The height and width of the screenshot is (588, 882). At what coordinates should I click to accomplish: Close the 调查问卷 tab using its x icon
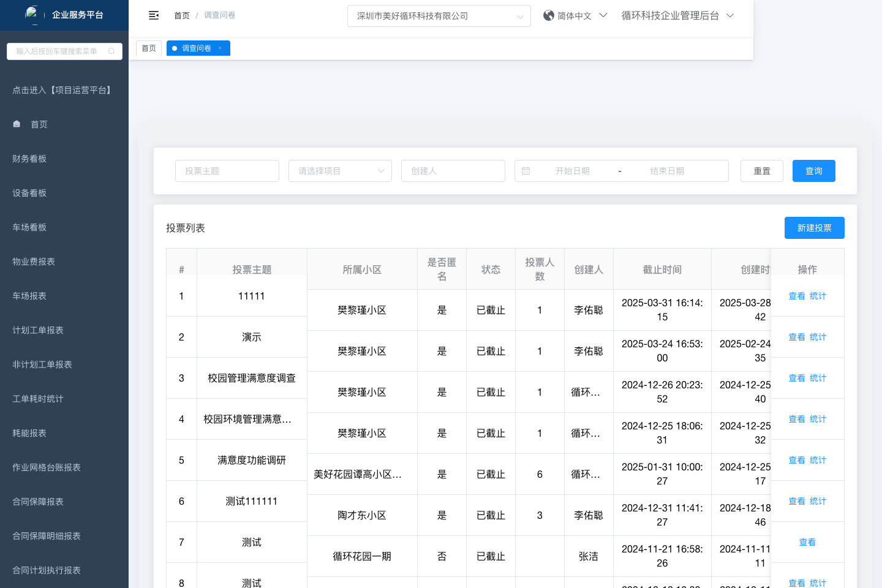point(220,48)
